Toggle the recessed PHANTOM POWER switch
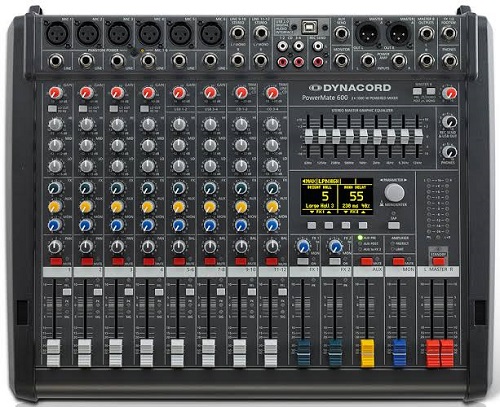 click(134, 53)
